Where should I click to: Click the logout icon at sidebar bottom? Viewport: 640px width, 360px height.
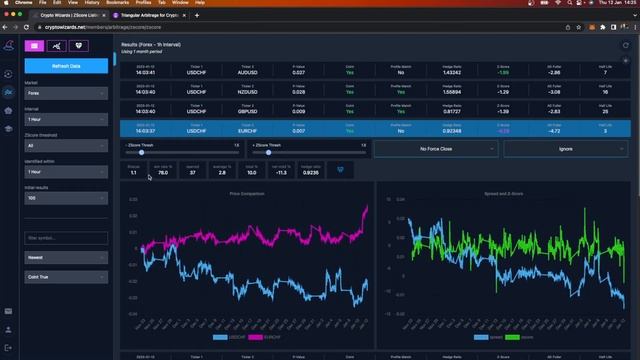pyautogui.click(x=8, y=348)
